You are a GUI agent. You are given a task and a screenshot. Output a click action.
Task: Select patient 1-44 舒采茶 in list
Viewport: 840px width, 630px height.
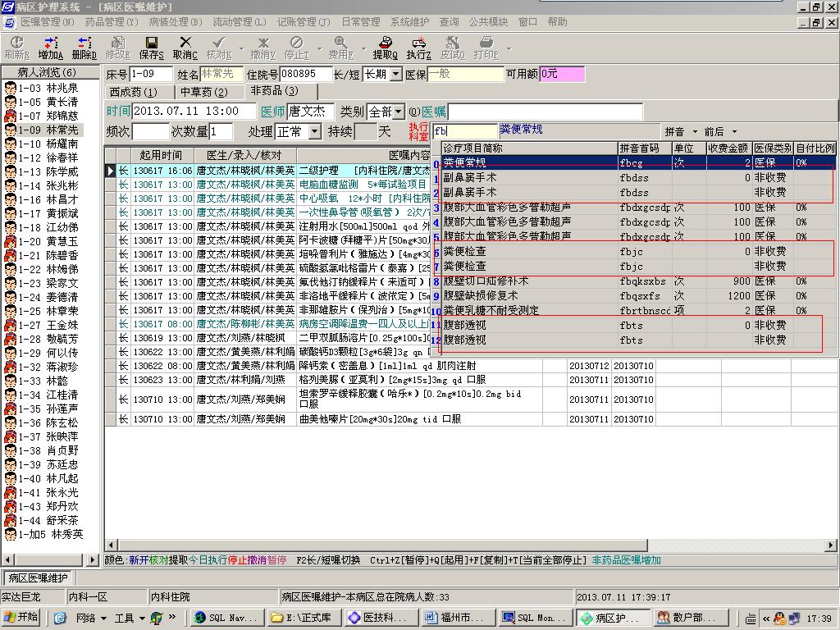(x=42, y=520)
